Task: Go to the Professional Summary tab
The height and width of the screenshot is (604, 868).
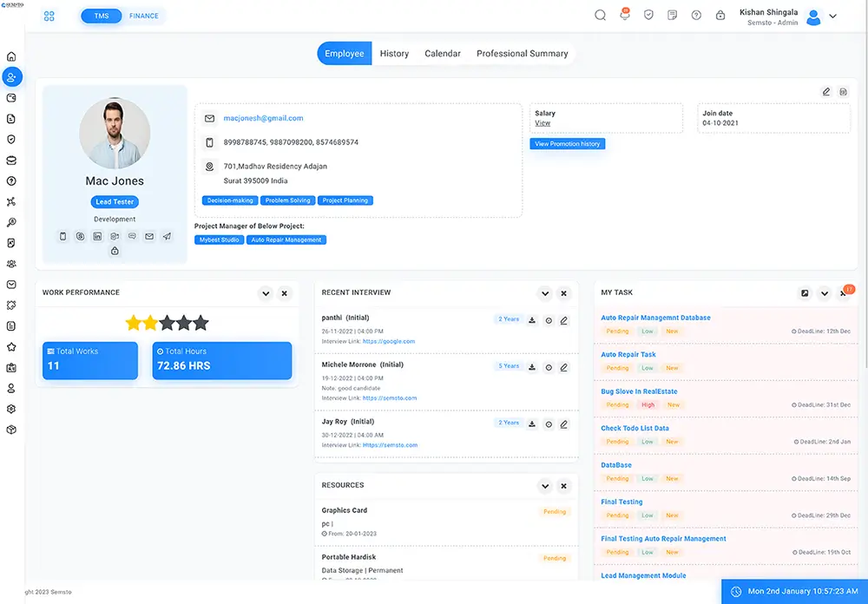Action: (x=522, y=54)
